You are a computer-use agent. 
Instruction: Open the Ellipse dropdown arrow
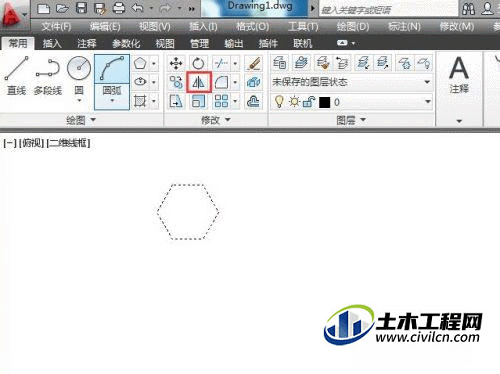(154, 82)
